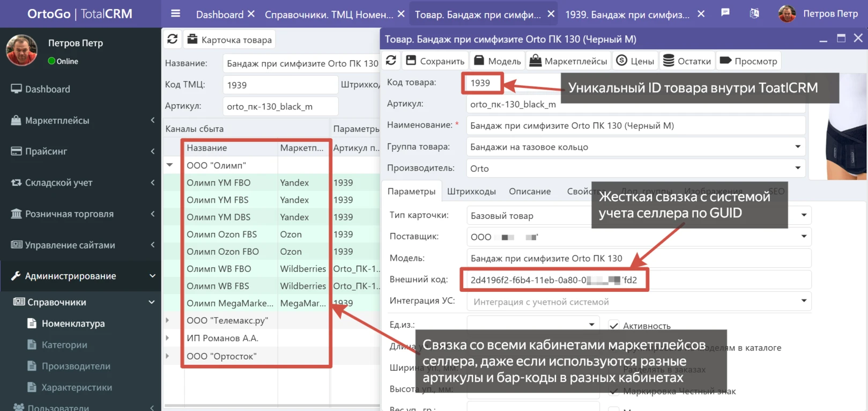Toggle Маркировка Честный знак checkbox
This screenshot has width=868, height=411.
click(614, 391)
